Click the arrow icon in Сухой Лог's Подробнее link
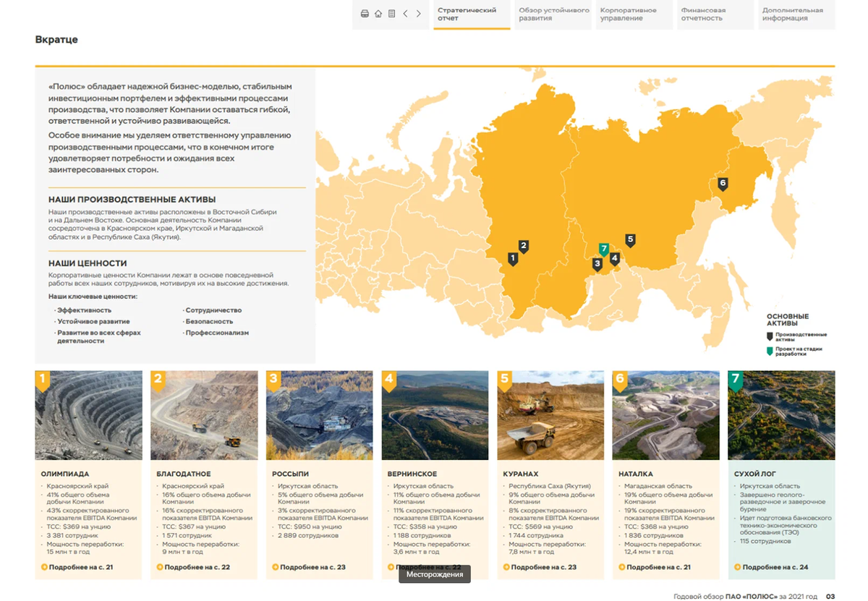 click(738, 567)
